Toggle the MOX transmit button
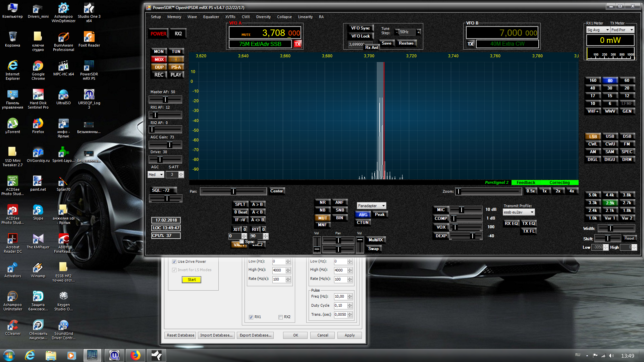644x362 pixels. 159,59
